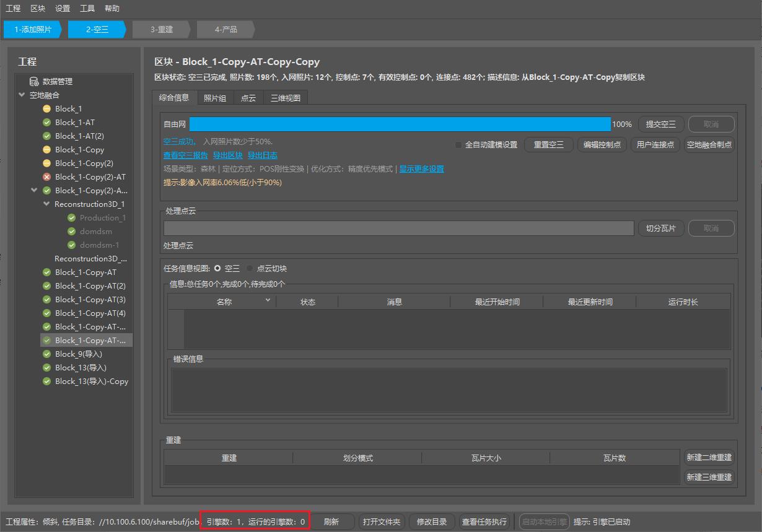The width and height of the screenshot is (762, 532).
Task: Open the 查看空三报告 link
Action: [185, 155]
